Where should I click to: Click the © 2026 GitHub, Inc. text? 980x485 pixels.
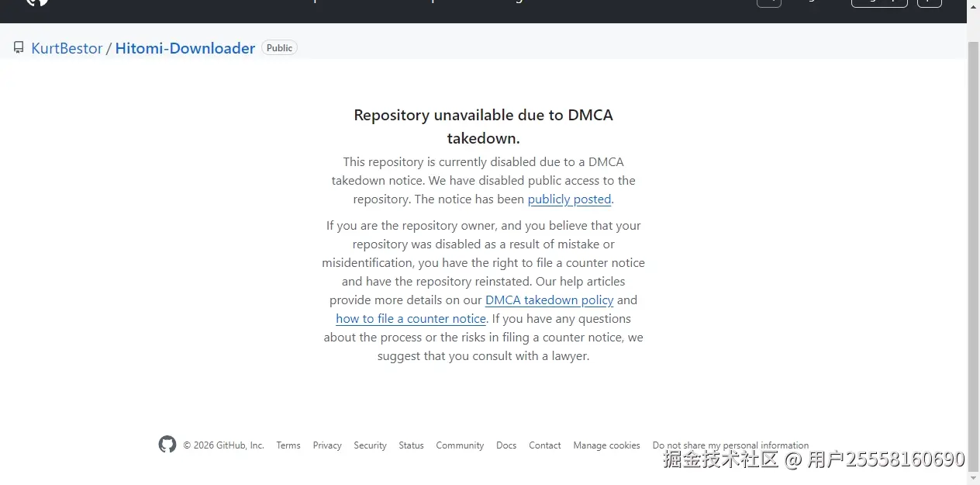pyautogui.click(x=224, y=445)
